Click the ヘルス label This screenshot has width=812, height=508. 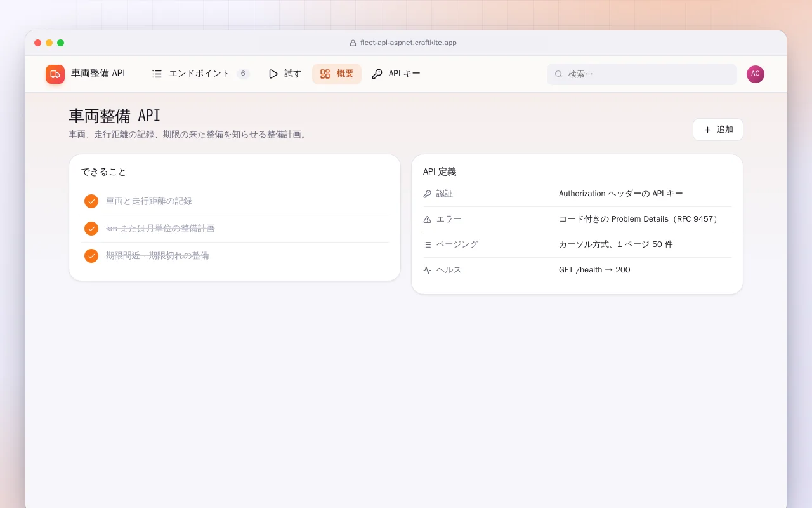tap(449, 270)
